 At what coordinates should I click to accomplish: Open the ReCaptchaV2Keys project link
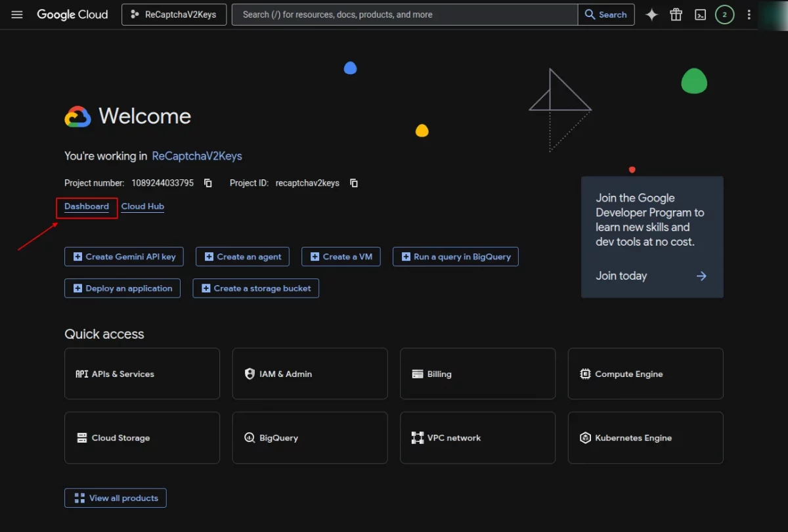(x=197, y=156)
